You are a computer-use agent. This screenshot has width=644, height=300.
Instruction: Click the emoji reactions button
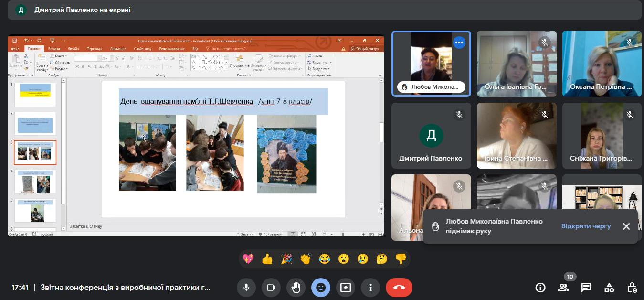pyautogui.click(x=320, y=288)
